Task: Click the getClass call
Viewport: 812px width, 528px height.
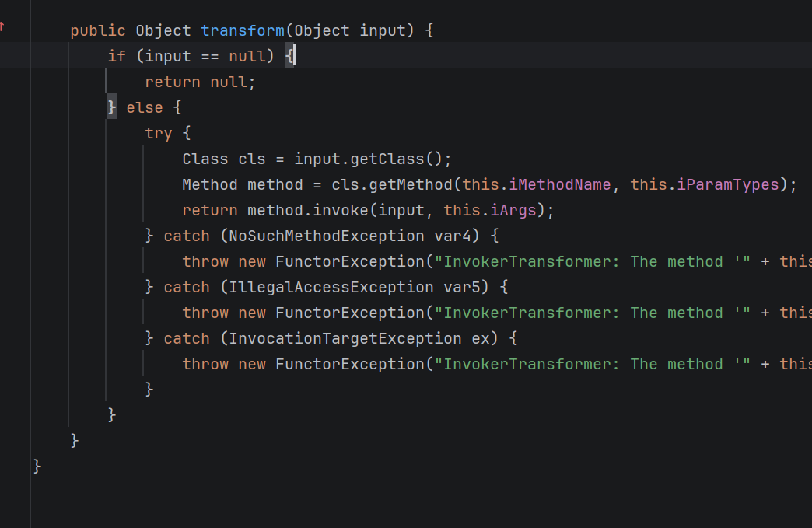Action: (387, 159)
